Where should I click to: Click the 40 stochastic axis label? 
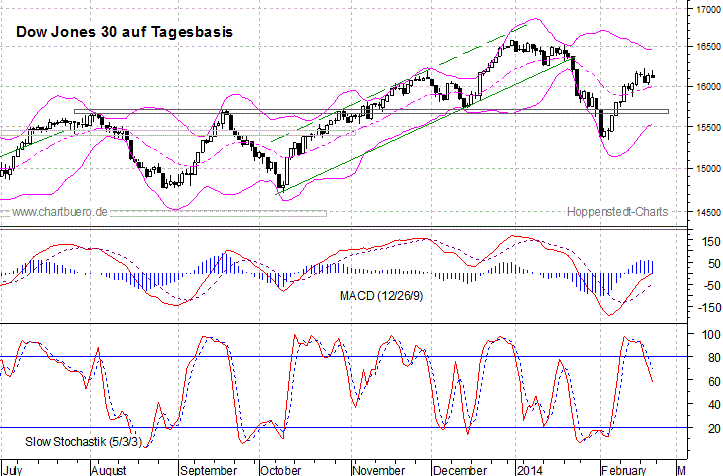tap(714, 405)
